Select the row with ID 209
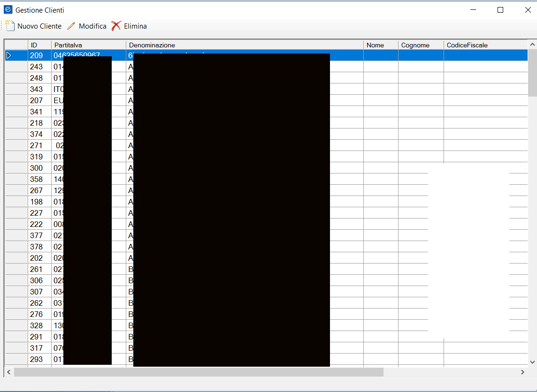This screenshot has width=537, height=392. point(267,55)
